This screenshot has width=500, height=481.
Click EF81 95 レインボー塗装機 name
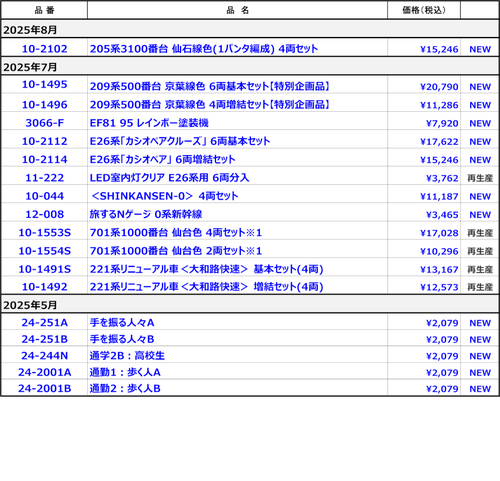click(149, 123)
